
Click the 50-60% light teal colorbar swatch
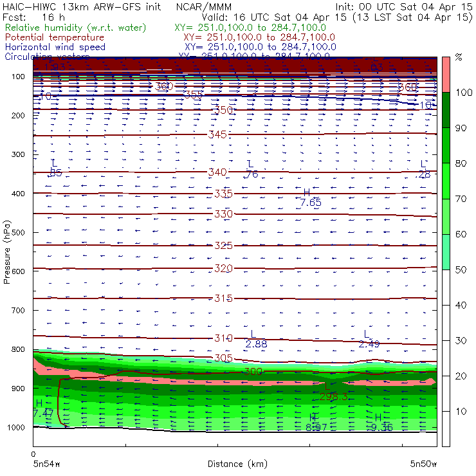click(446, 252)
